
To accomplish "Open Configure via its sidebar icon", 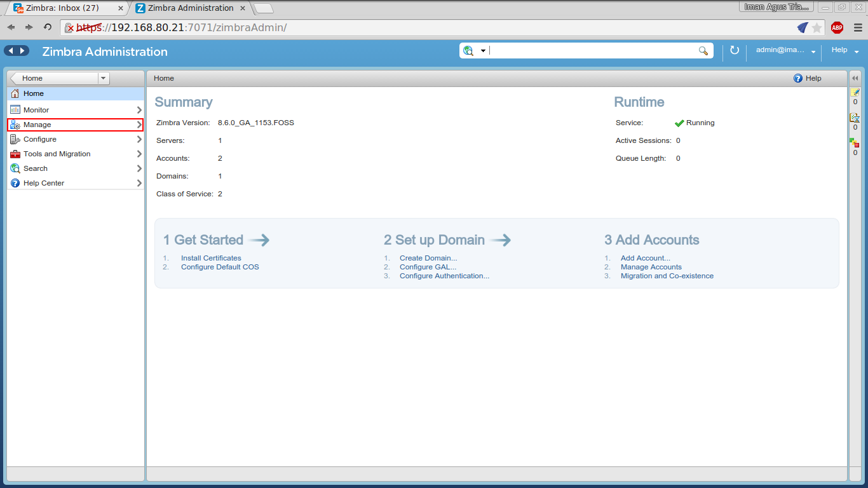I will 14,139.
